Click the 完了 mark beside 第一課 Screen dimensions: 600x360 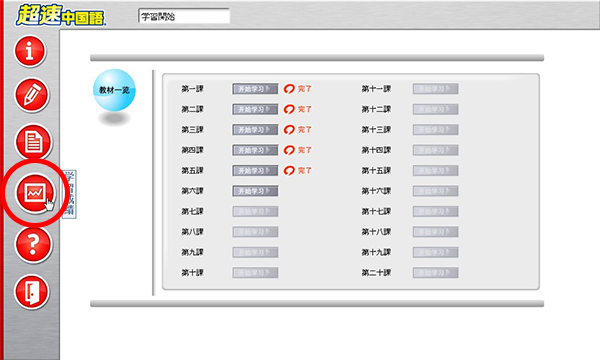(x=298, y=89)
